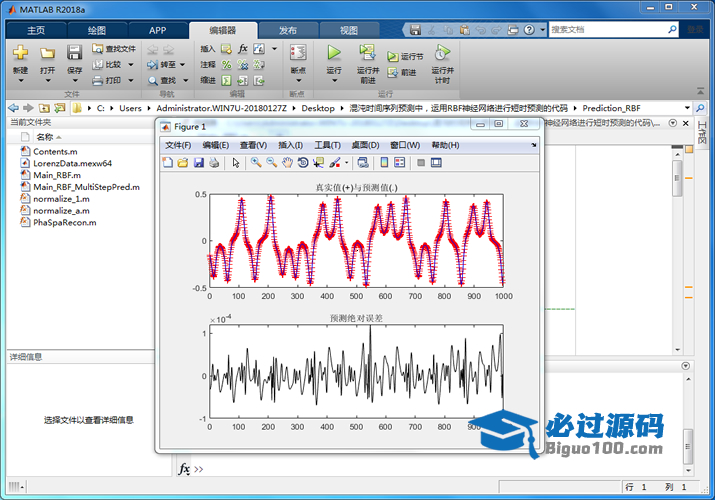Switch to the Plots (绘图) tab
This screenshot has height=500, width=715.
(97, 31)
